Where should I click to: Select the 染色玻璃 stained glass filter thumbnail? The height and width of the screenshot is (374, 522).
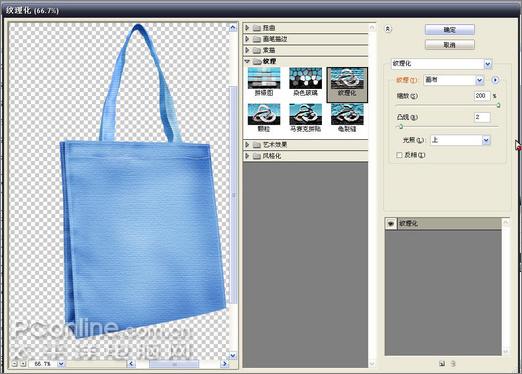click(x=305, y=82)
